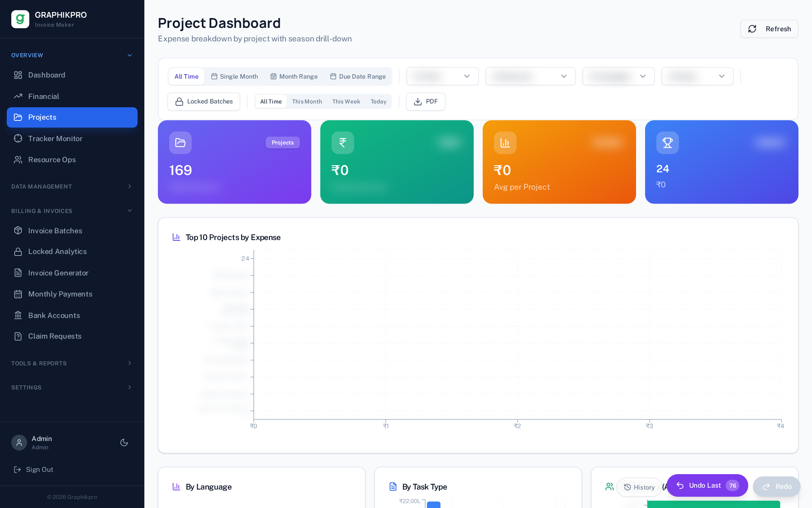Click the document icon beside By Task Type
This screenshot has height=508, width=812.
[393, 487]
